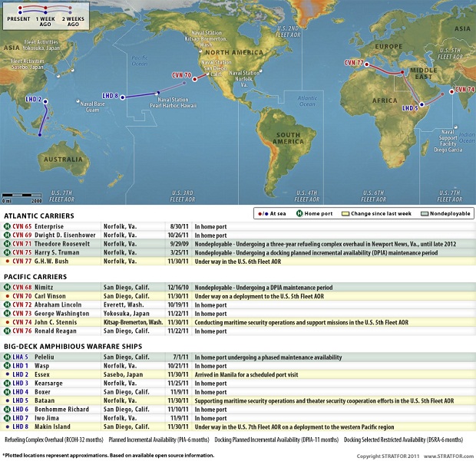Click 'Arrived in Manila for a scheduled port visit' text
The width and height of the screenshot is (476, 461).
246,374
